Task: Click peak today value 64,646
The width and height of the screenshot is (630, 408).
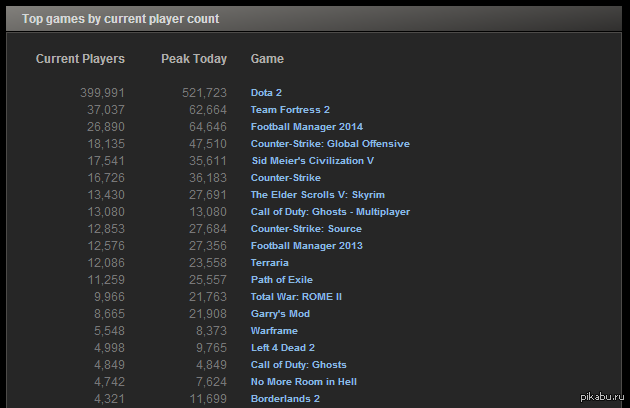Action: point(208,127)
